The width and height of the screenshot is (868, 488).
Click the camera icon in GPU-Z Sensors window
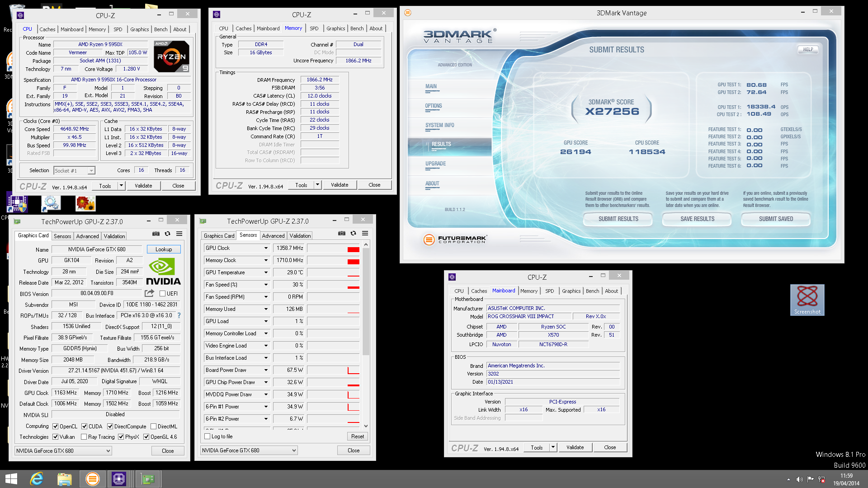(342, 233)
